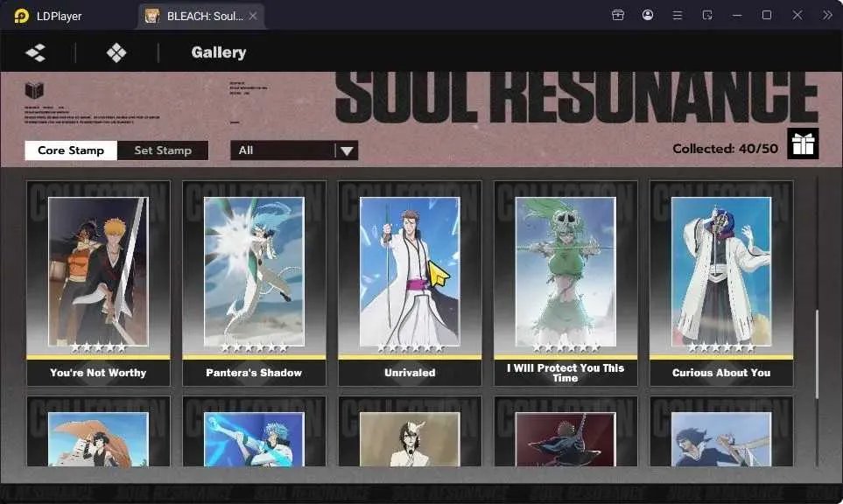Open the collection rewards gift box
This screenshot has width=843, height=504.
pyautogui.click(x=803, y=143)
